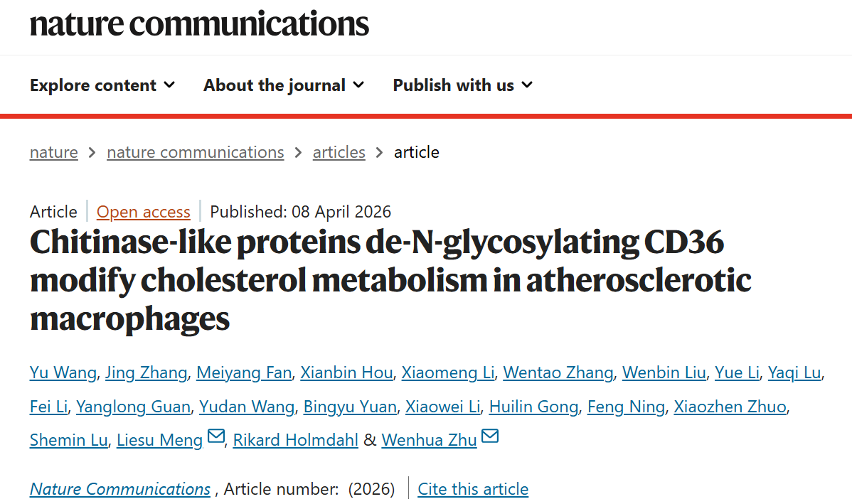Click the nature communications logo
The height and width of the screenshot is (504, 852).
pyautogui.click(x=199, y=25)
